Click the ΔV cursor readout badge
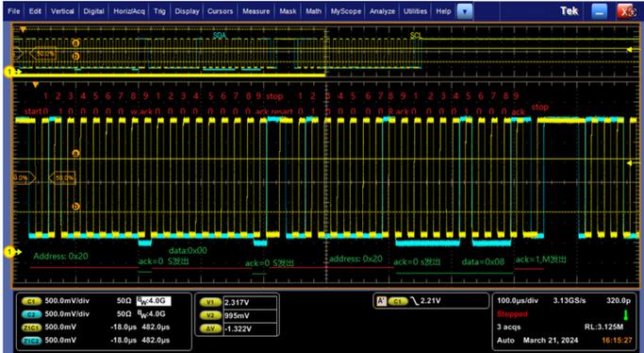Image resolution: width=644 pixels, height=353 pixels. pos(210,328)
